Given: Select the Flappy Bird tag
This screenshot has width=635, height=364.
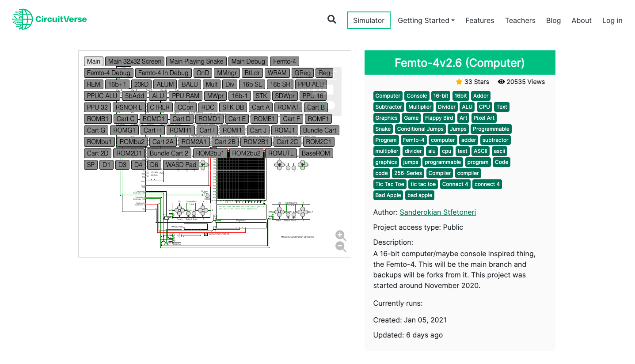Looking at the screenshot, I should click(x=439, y=118).
